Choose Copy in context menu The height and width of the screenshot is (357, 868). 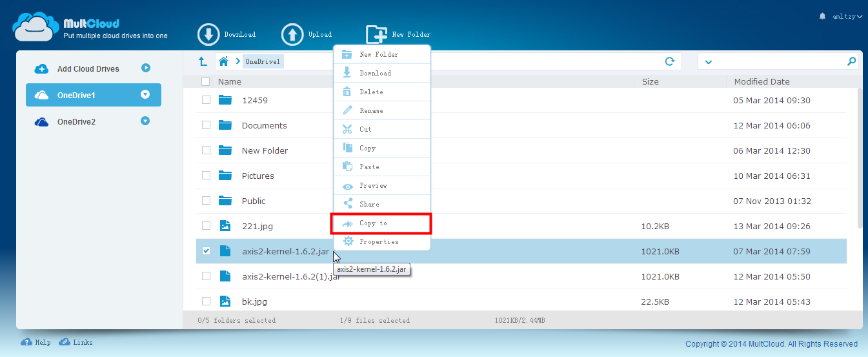click(x=381, y=148)
